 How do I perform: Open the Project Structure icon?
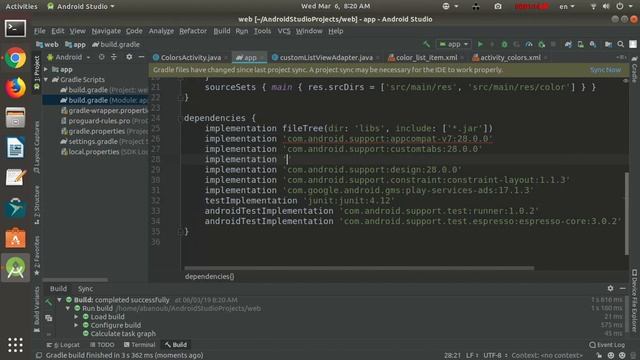pos(608,44)
